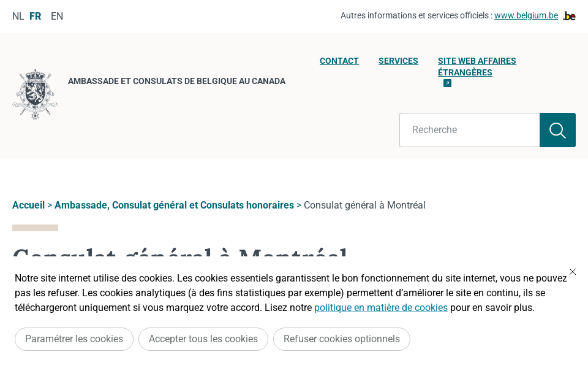This screenshot has width=588, height=368.
Task: Open the SERVICES menu
Action: [x=398, y=61]
